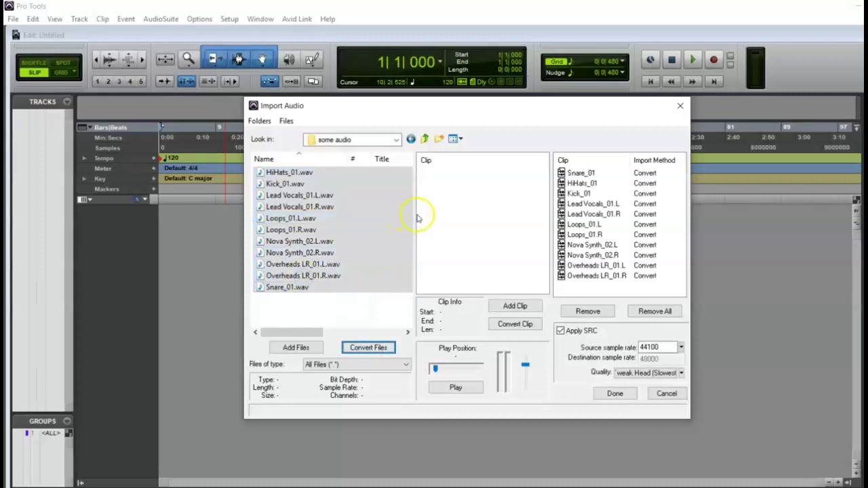The height and width of the screenshot is (488, 868).
Task: Select zoom preset 1
Action: [x=97, y=81]
